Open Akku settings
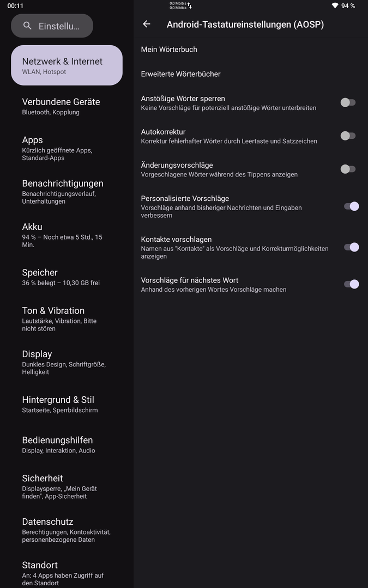This screenshot has height=588, width=368. 62,235
